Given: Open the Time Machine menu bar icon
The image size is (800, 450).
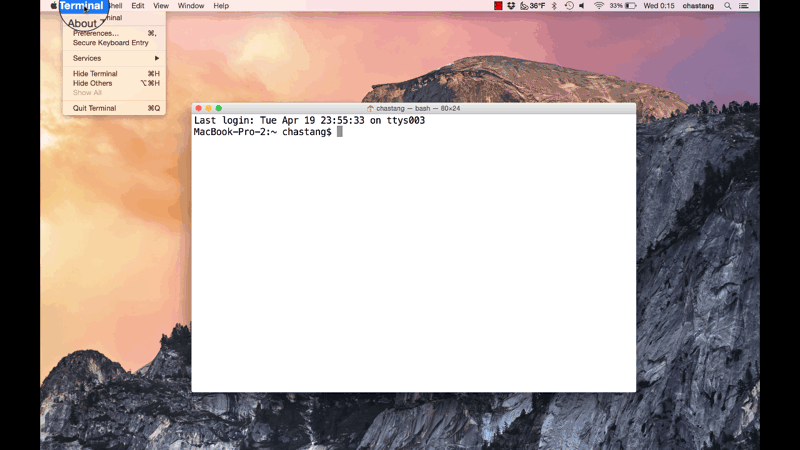Looking at the screenshot, I should click(569, 6).
